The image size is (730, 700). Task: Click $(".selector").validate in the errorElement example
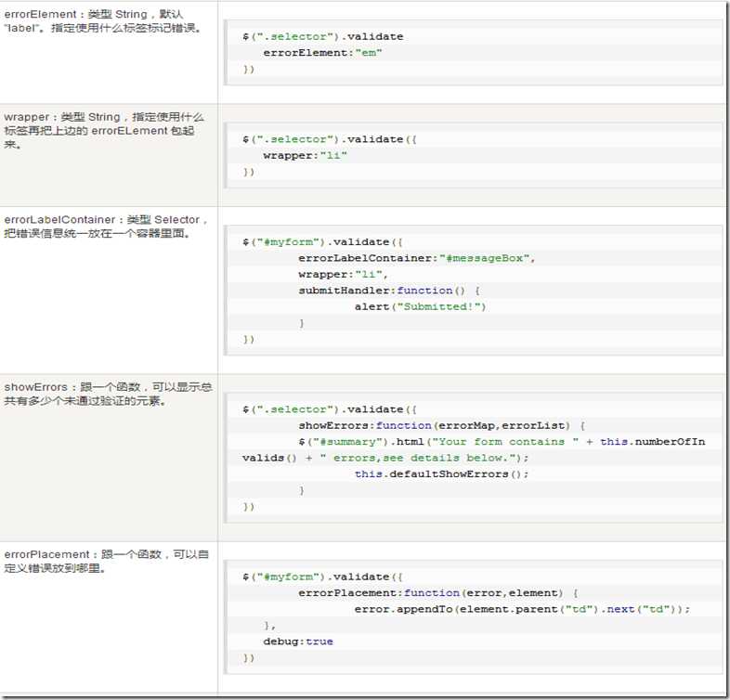coord(322,37)
